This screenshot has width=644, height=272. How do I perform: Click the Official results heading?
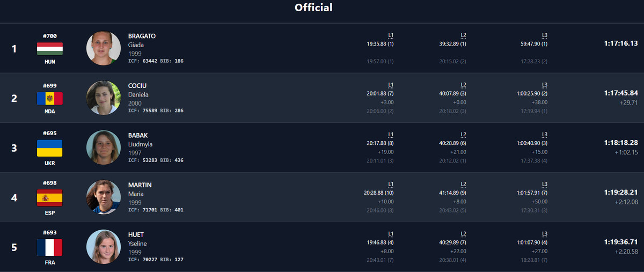313,8
